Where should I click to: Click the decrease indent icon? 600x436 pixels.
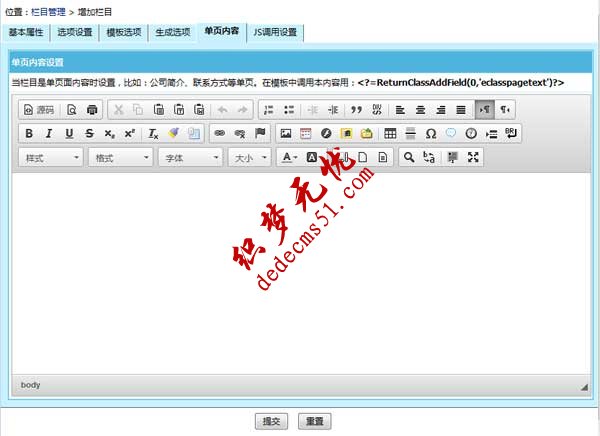point(313,110)
